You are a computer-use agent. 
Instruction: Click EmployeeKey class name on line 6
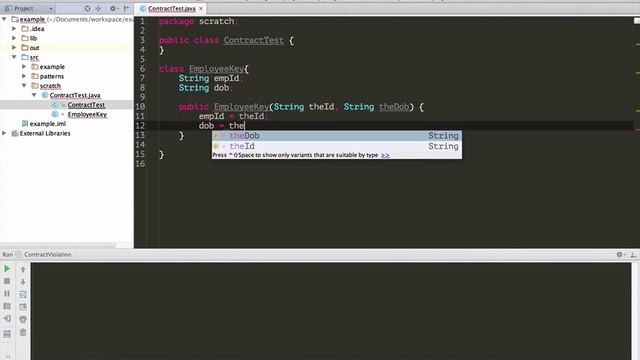tap(216, 69)
